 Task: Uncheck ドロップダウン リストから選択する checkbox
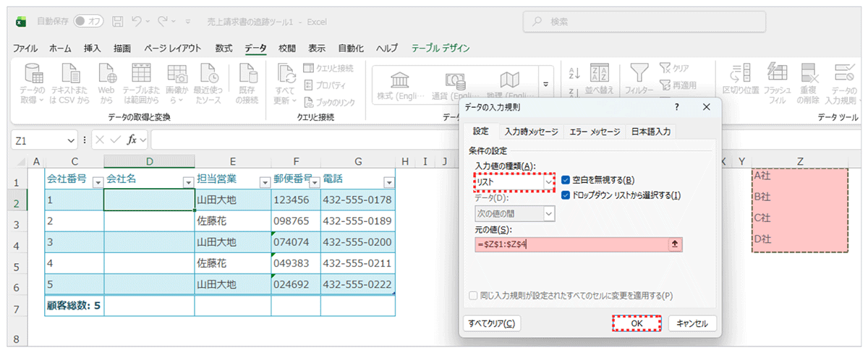point(566,195)
